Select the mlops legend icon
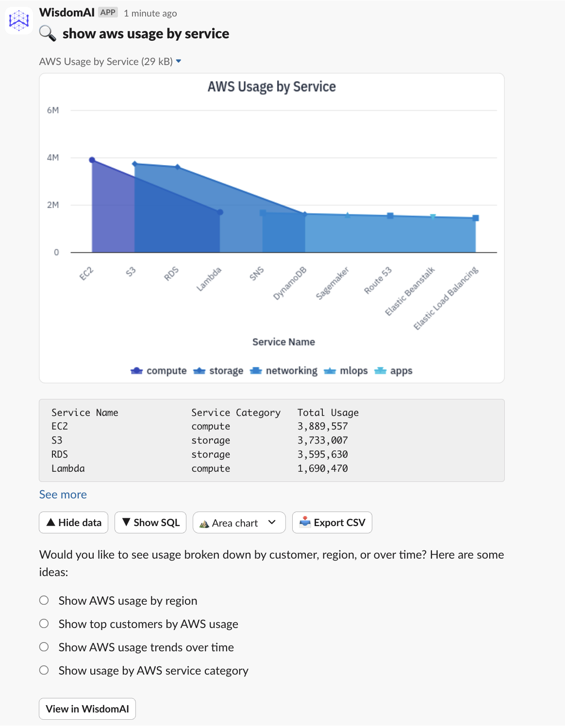565x728 pixels. pos(330,370)
